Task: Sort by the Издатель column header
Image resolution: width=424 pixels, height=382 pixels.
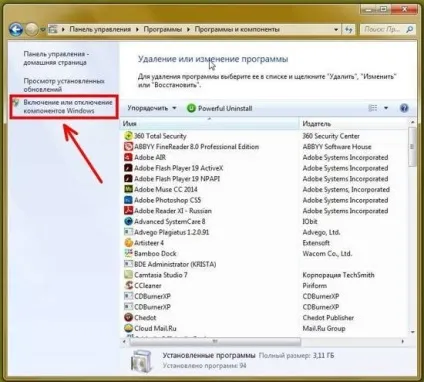Action: pos(354,124)
